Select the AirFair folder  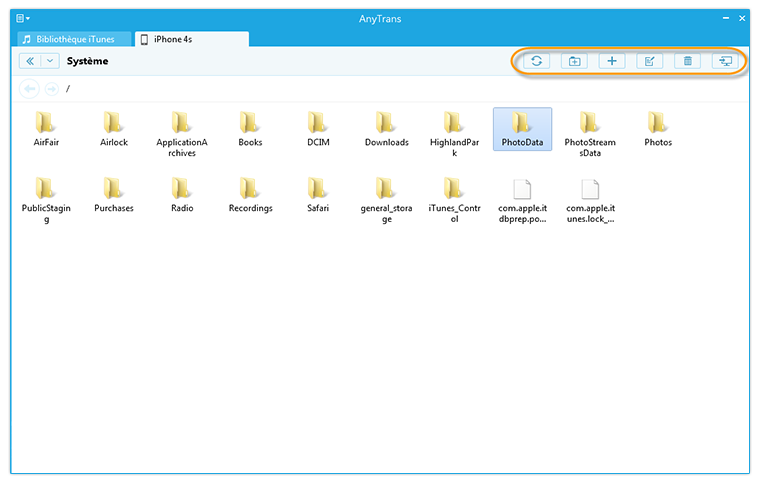point(46,129)
